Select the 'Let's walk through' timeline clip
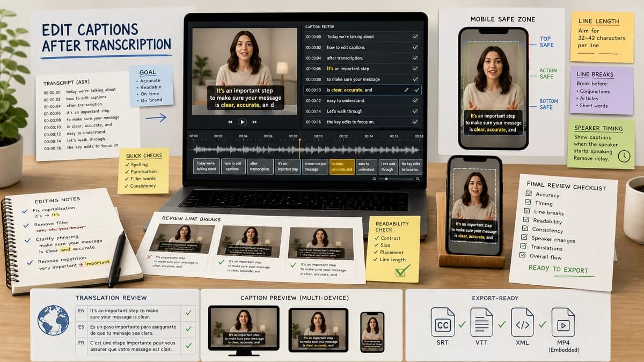 [x=387, y=166]
